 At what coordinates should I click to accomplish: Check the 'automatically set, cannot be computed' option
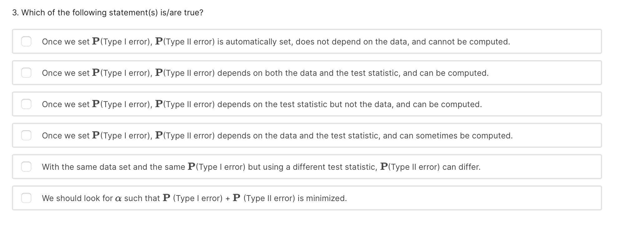[x=26, y=41]
